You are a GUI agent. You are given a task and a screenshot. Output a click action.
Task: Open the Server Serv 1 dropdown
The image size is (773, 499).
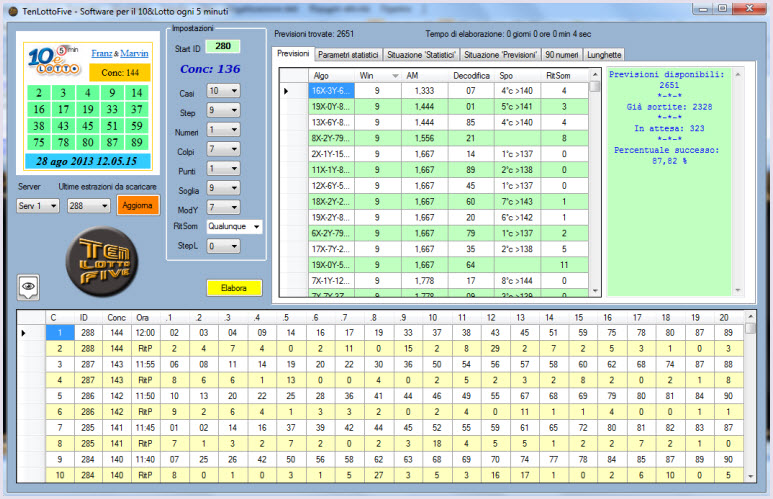37,206
